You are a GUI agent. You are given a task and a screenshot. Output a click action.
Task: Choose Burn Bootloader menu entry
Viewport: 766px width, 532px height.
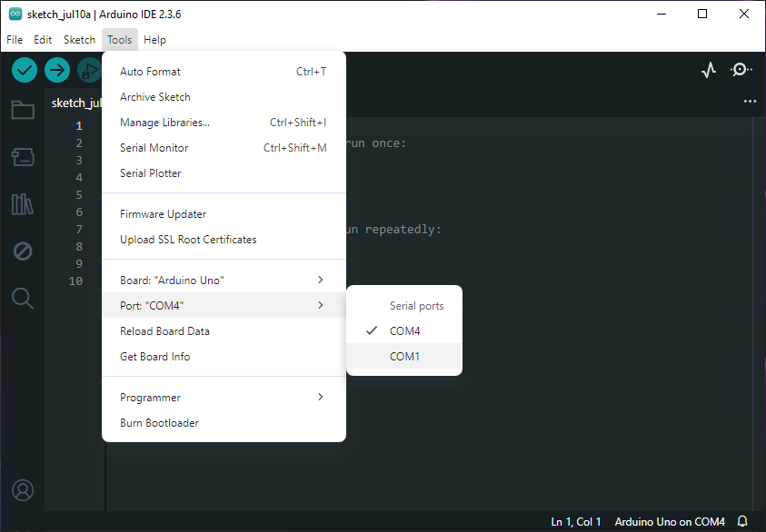click(224, 423)
